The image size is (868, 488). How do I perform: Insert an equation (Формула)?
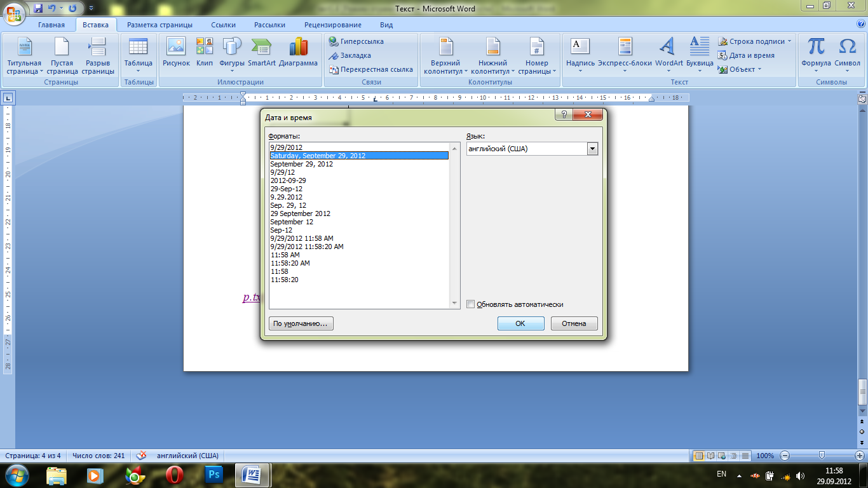[816, 56]
